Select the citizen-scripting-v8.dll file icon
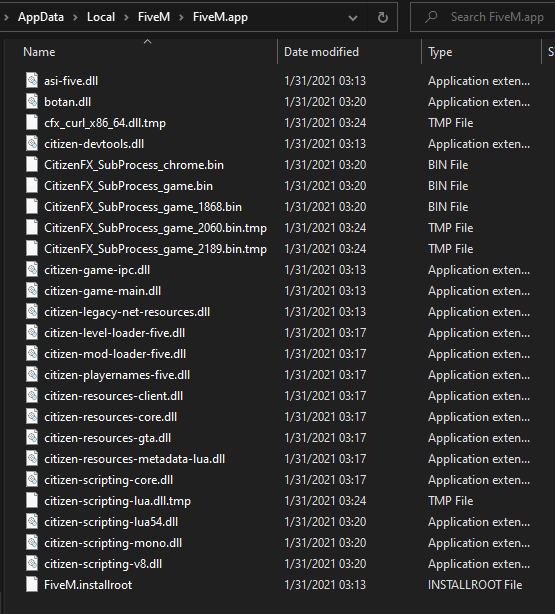Image resolution: width=555 pixels, height=614 pixels. coord(32,564)
